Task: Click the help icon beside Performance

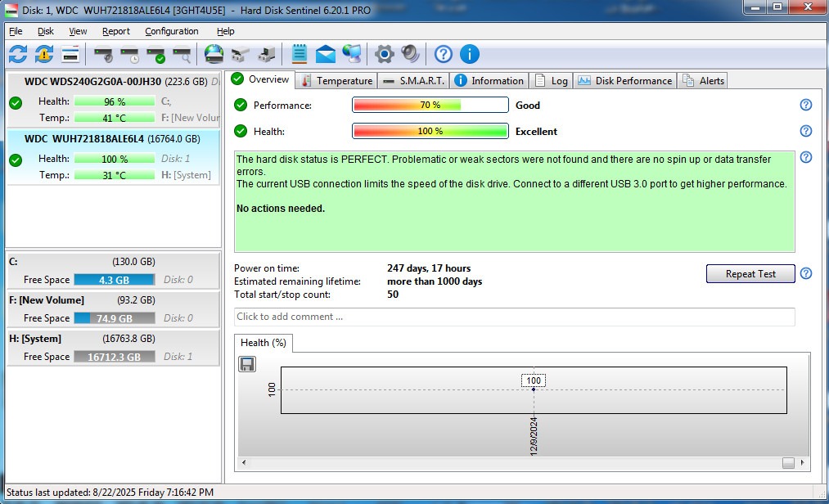Action: tap(806, 105)
